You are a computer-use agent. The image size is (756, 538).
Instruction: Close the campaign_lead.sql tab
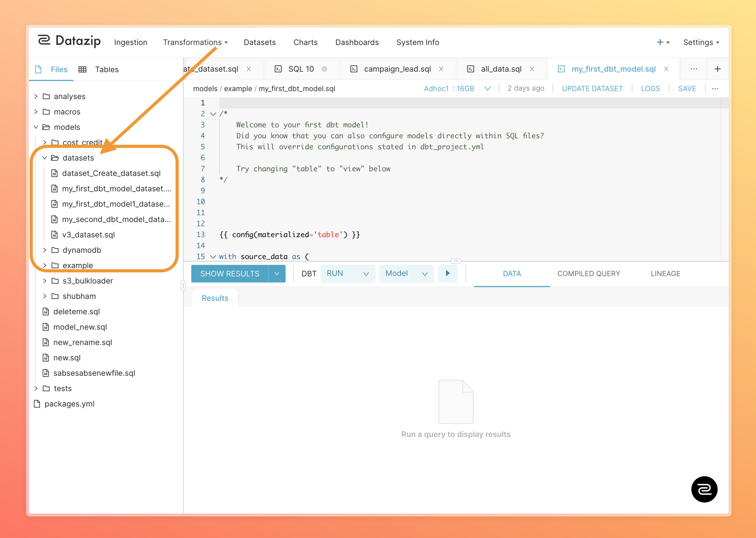(x=441, y=69)
